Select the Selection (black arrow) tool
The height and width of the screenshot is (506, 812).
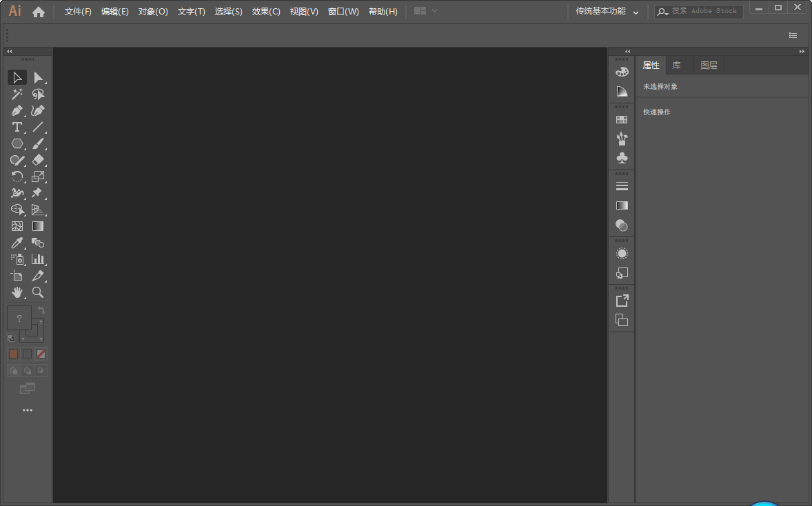(17, 77)
